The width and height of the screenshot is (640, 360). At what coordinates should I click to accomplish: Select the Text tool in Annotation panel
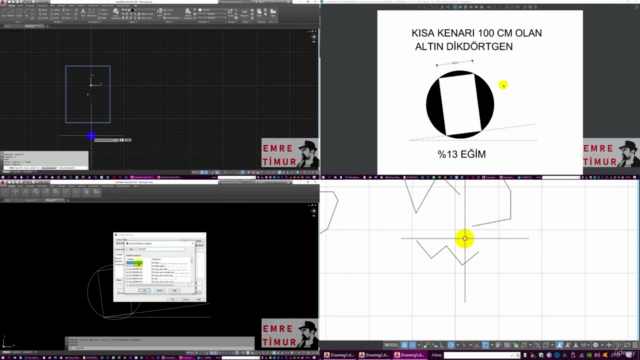tap(83, 12)
